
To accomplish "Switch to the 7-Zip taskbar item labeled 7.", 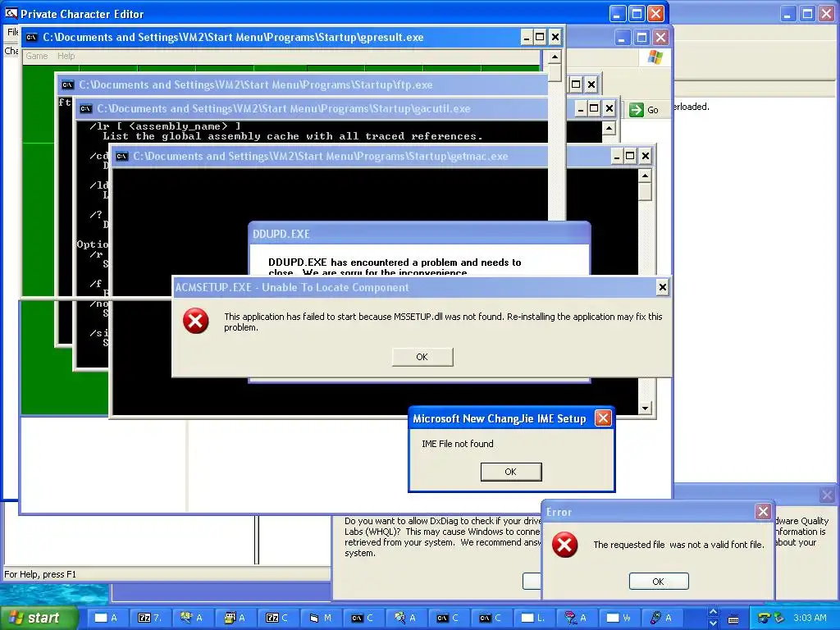I will (149, 618).
